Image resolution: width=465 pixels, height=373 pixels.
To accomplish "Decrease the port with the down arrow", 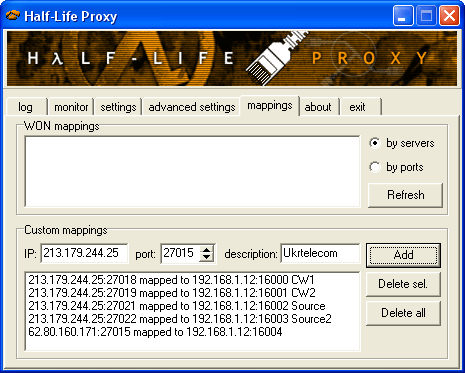I will 207,258.
